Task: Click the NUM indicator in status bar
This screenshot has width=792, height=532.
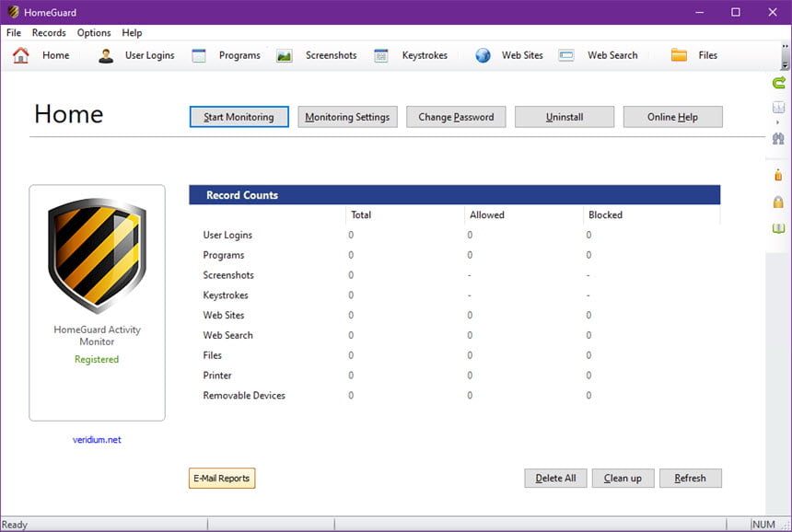Action: pos(763,525)
